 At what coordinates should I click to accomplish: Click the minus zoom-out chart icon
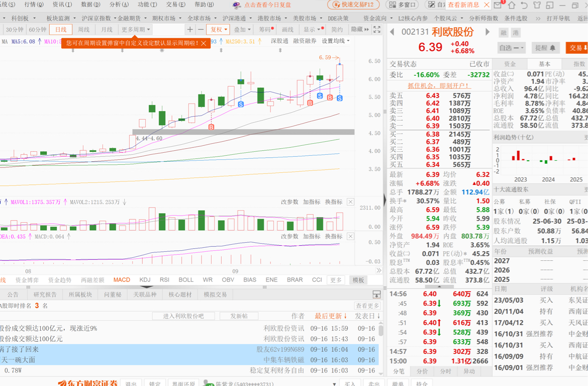coord(201,29)
